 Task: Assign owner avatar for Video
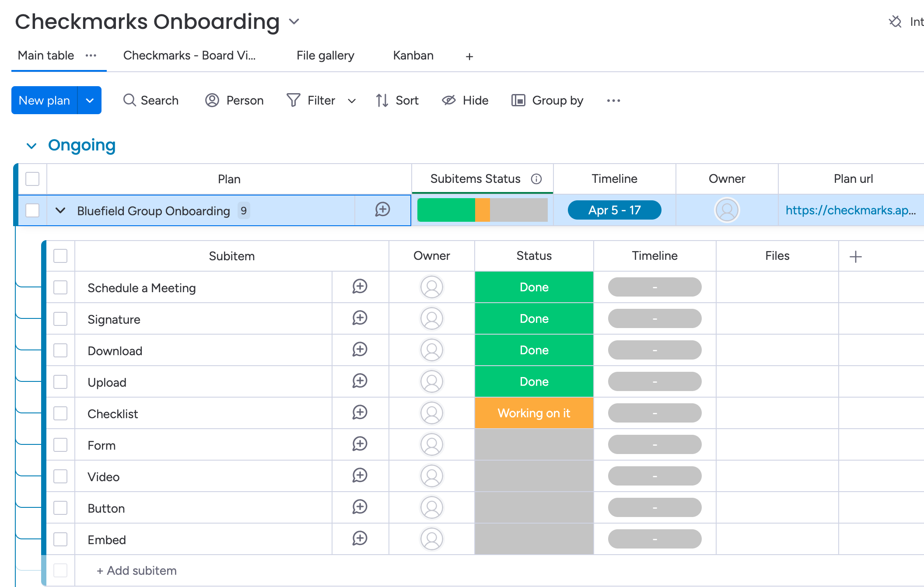(431, 476)
